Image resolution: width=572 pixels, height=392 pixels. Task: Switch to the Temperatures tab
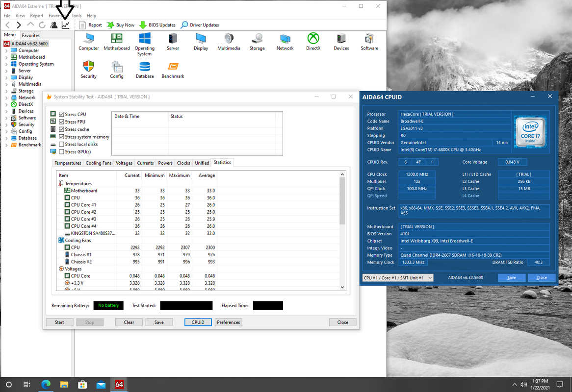coord(68,163)
